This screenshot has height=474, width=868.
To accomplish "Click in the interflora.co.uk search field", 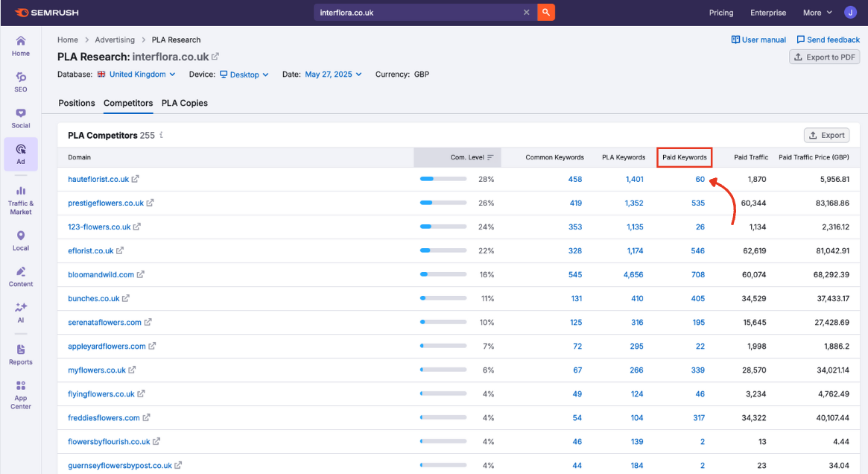I will 417,13.
